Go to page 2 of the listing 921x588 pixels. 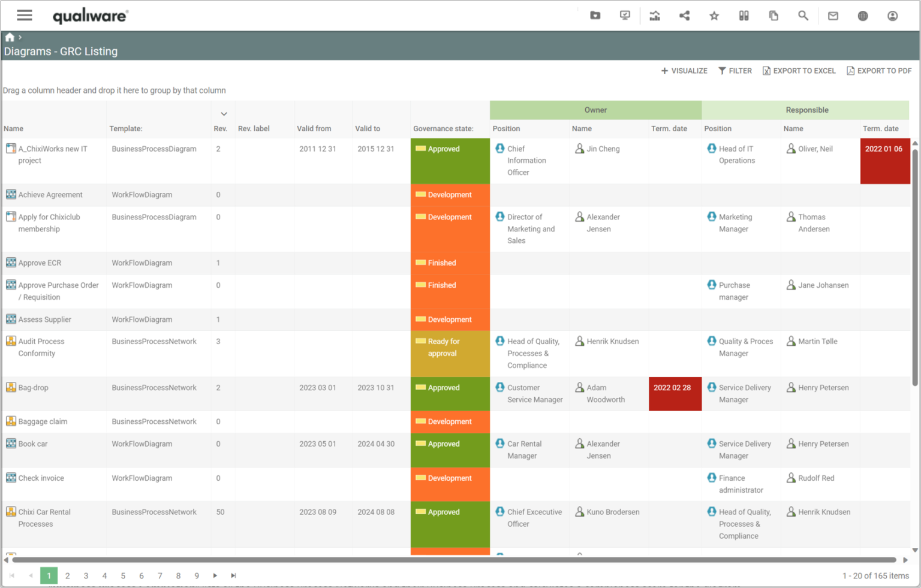[x=67, y=575]
